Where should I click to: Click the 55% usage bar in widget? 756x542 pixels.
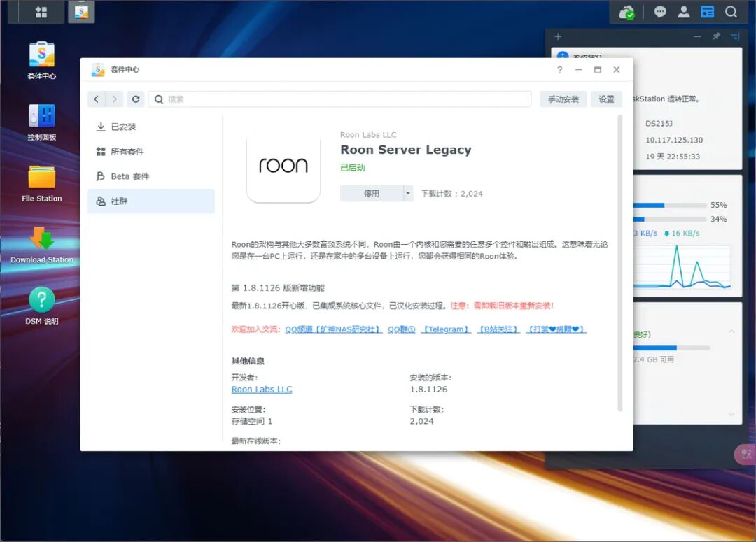click(x=670, y=205)
